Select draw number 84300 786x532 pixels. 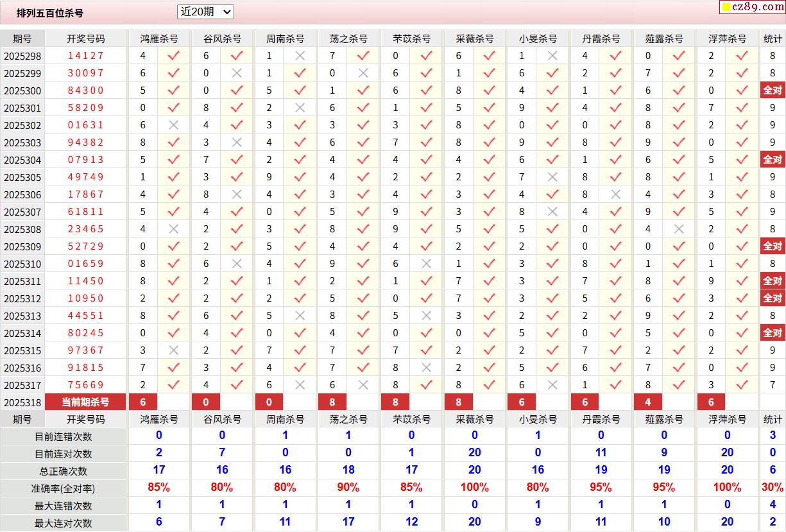pos(85,90)
